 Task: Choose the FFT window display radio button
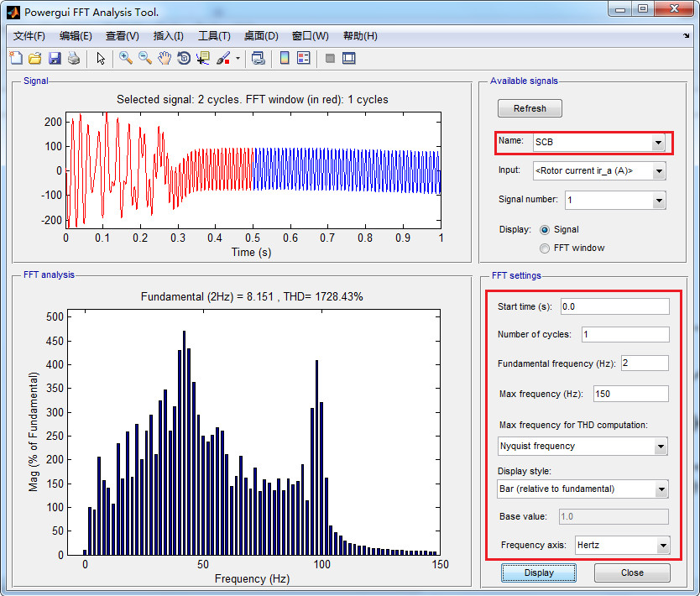pyautogui.click(x=546, y=248)
